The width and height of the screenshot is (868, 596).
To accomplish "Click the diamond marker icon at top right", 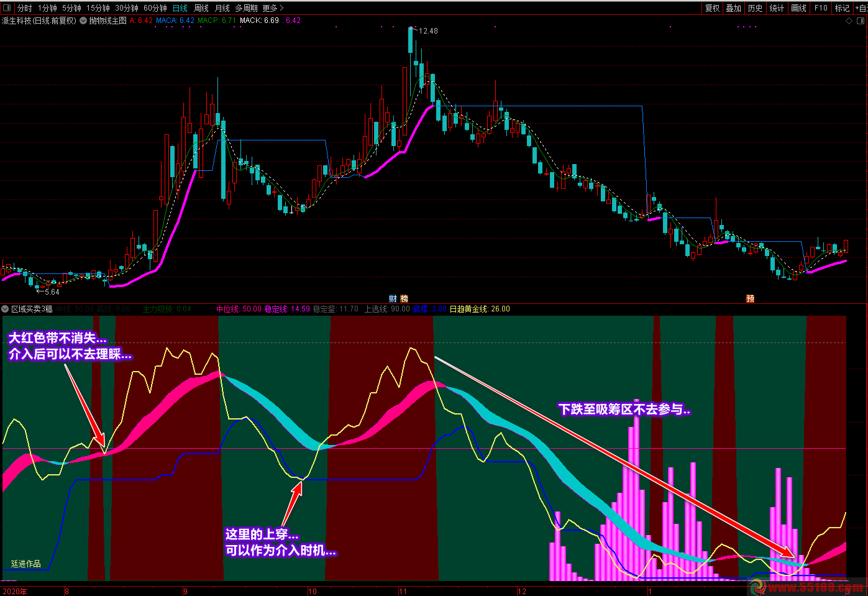I will click(x=849, y=21).
